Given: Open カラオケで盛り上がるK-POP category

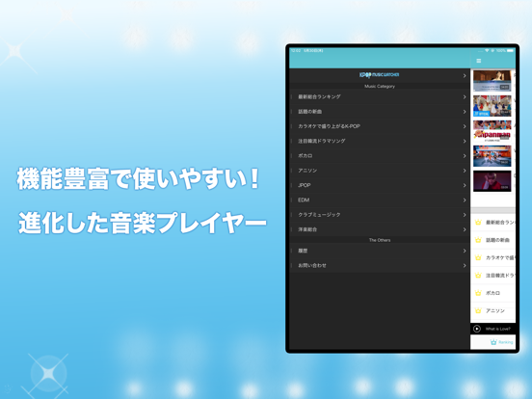Looking at the screenshot, I should pos(380,126).
